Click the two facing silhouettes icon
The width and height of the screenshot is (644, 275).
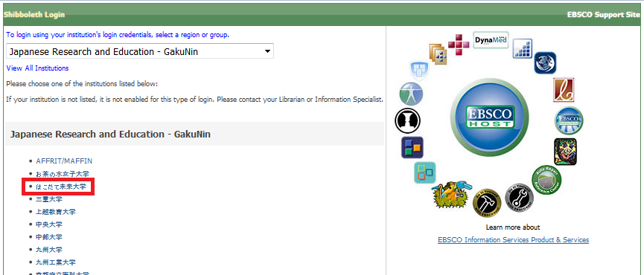[x=407, y=120]
